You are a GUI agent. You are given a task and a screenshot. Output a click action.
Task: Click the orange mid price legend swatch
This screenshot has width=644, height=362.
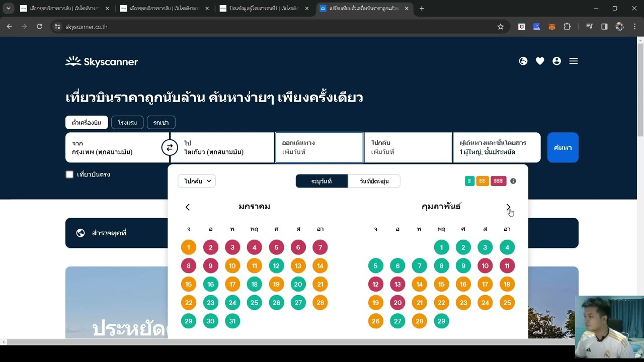[x=482, y=181]
